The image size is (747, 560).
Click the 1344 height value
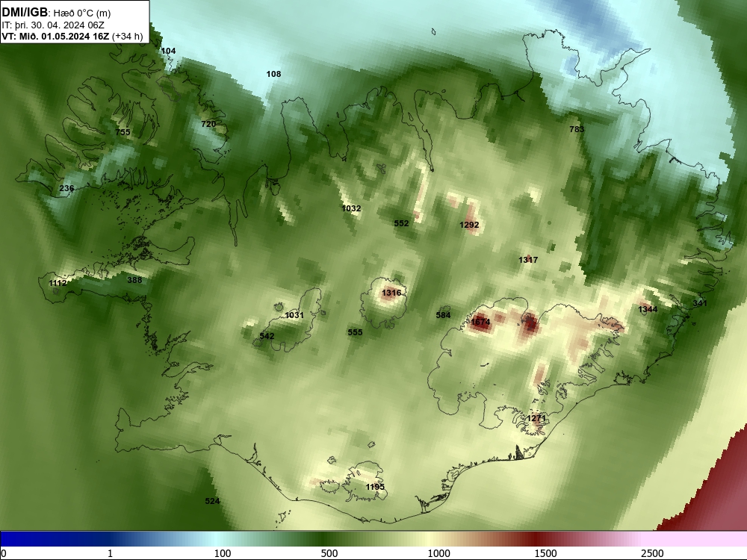648,310
